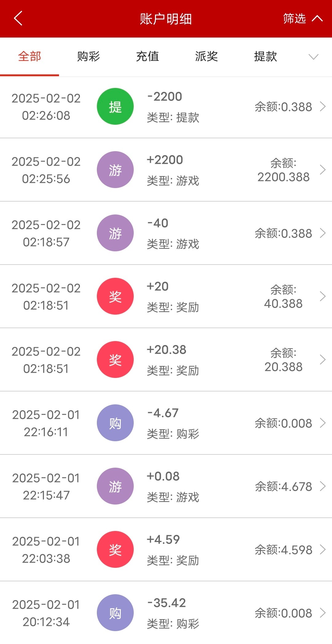The height and width of the screenshot is (644, 332).
Task: Tap green 提 withdrawal icon
Action: (x=115, y=107)
